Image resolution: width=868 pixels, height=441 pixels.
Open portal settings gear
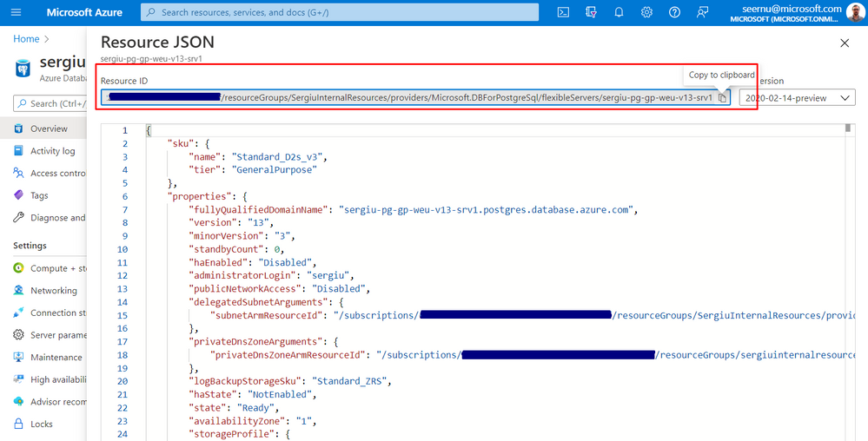(x=646, y=12)
